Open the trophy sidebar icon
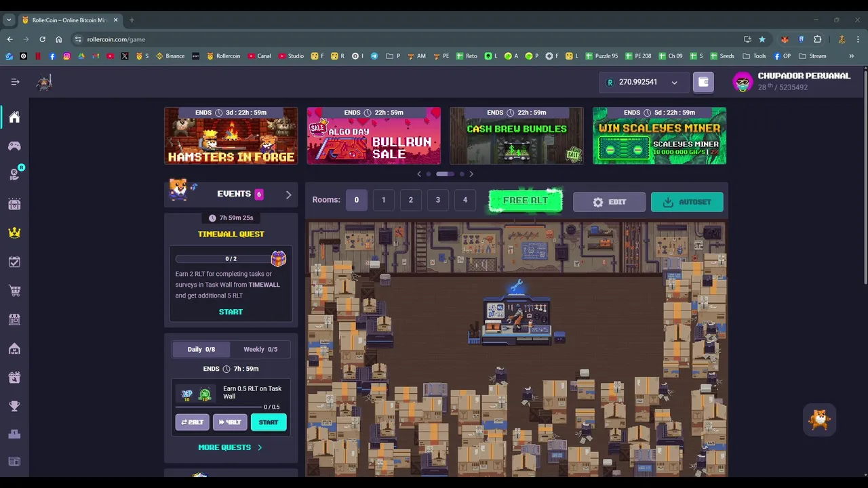 14,406
